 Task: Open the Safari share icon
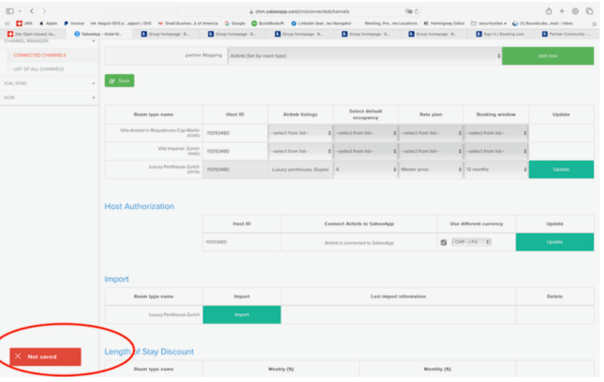coord(549,11)
